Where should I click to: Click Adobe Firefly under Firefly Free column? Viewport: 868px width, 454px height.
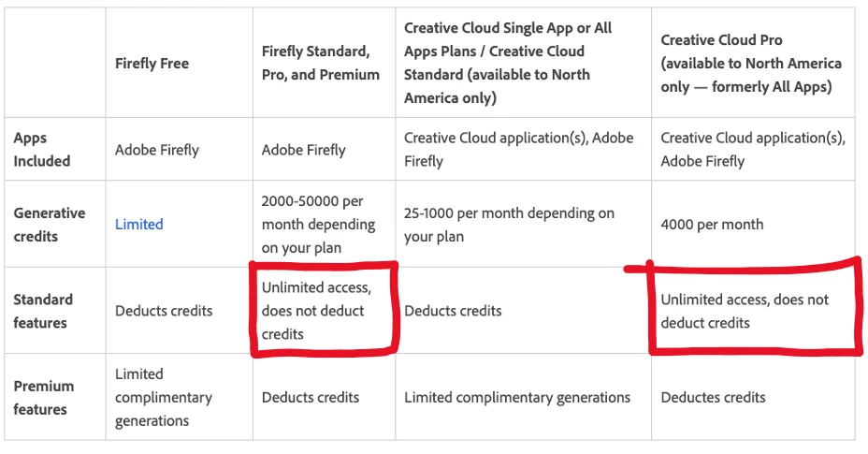(157, 150)
